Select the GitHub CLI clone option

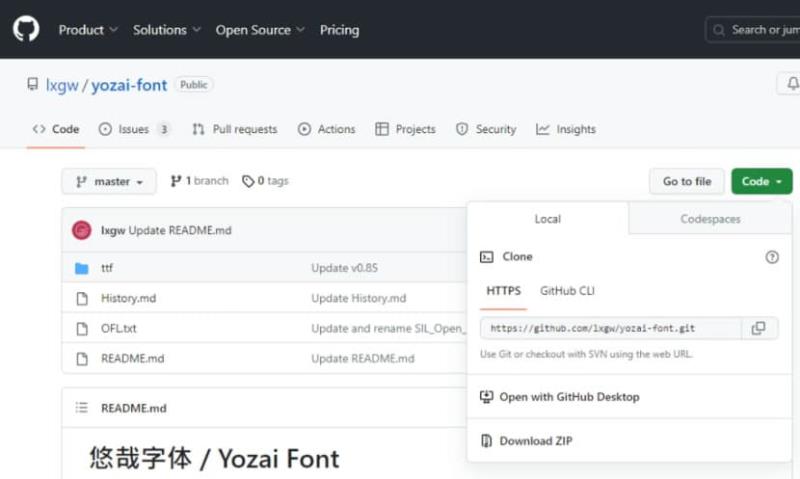click(x=567, y=291)
